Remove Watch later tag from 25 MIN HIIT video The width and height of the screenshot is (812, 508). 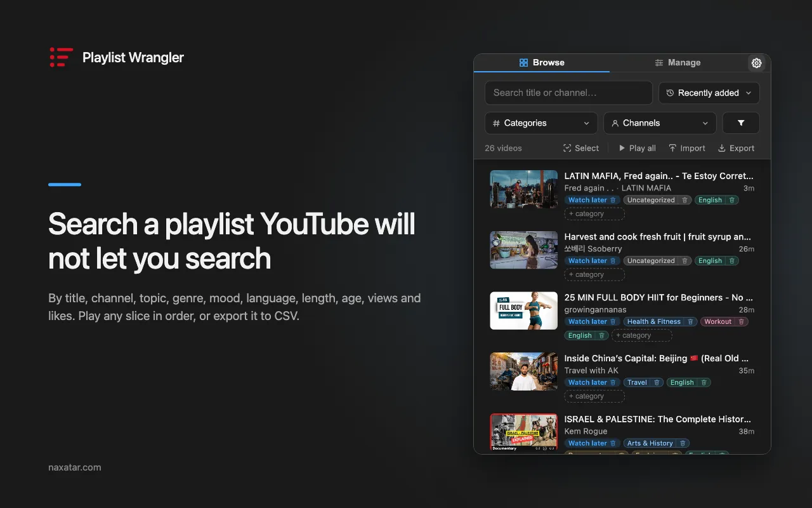click(x=613, y=322)
